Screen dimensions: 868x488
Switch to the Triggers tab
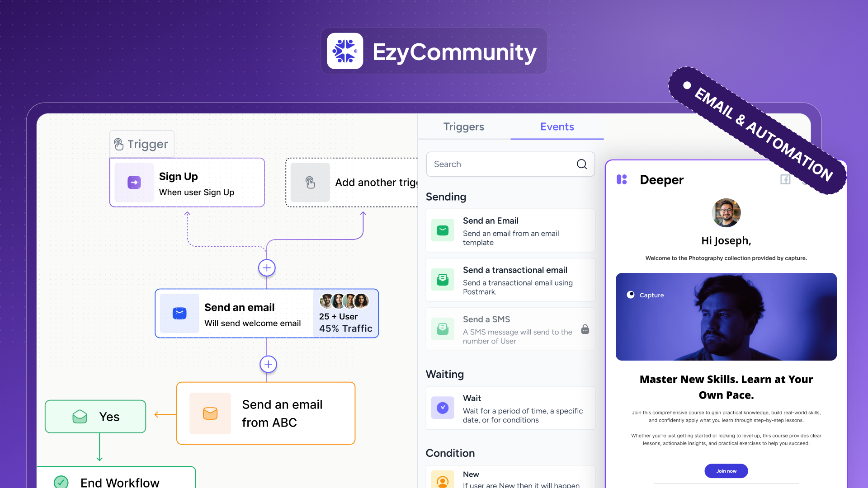pyautogui.click(x=464, y=127)
